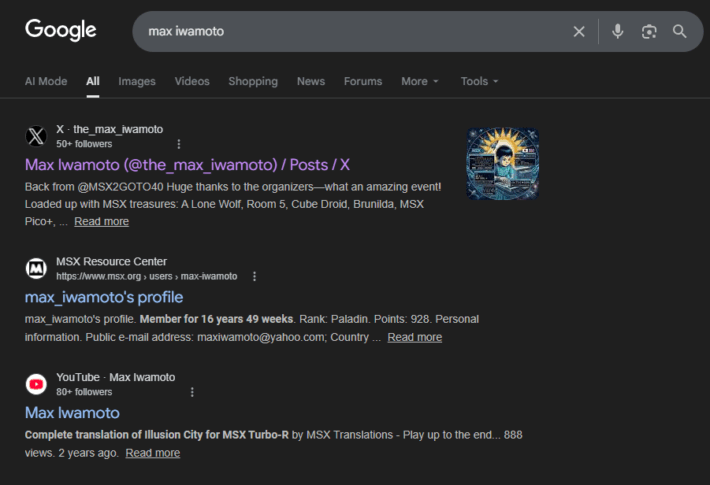
Task: Open Max Iwamoto X Posts result link
Action: (187, 165)
